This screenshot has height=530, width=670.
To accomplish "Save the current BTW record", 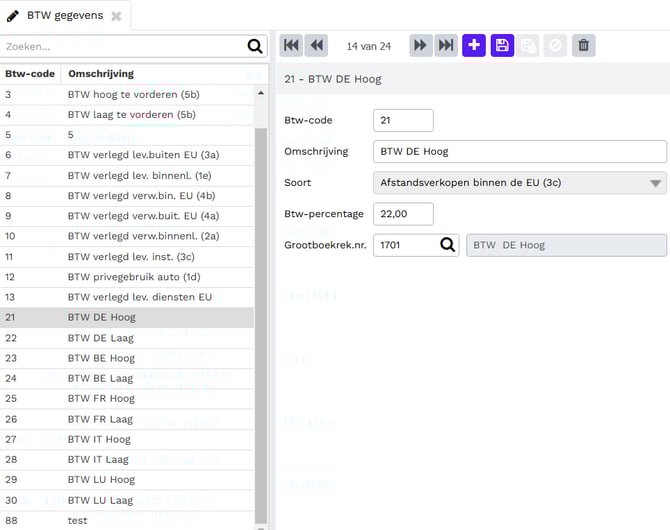I will pos(502,45).
